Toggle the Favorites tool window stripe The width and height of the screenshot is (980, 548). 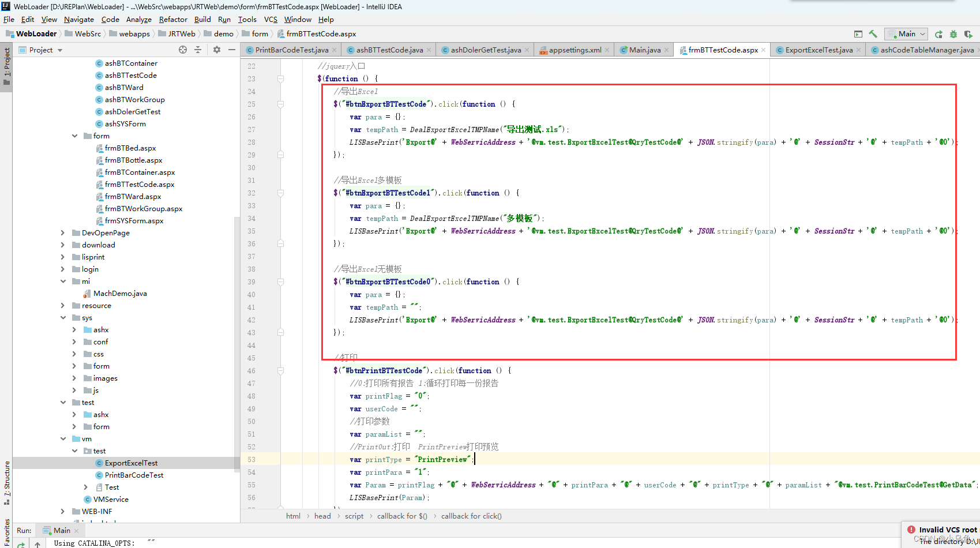click(x=6, y=533)
